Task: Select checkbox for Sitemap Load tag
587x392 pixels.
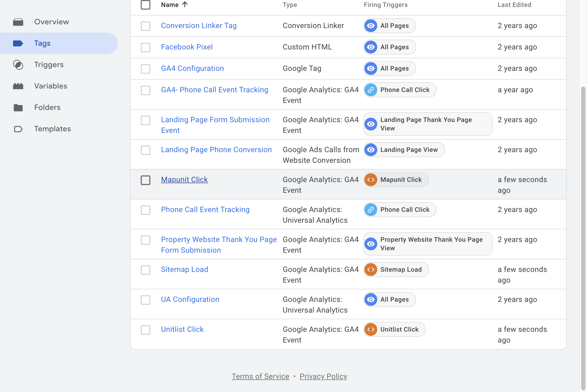Action: coord(146,270)
